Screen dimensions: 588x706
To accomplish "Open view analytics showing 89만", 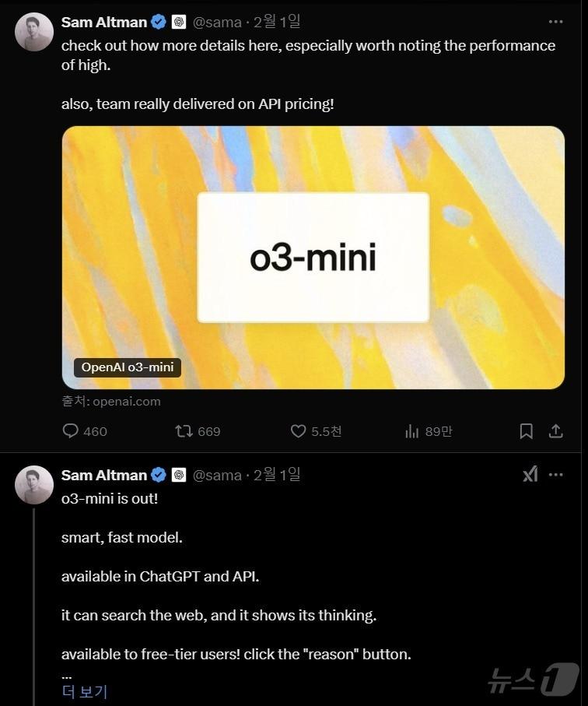I will click(412, 430).
